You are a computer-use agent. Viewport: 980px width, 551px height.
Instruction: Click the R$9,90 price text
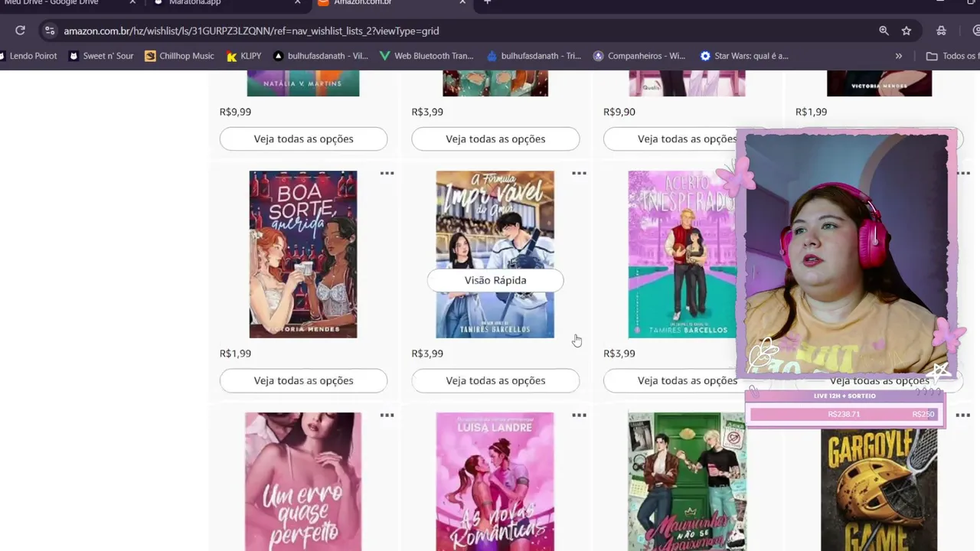pos(619,112)
